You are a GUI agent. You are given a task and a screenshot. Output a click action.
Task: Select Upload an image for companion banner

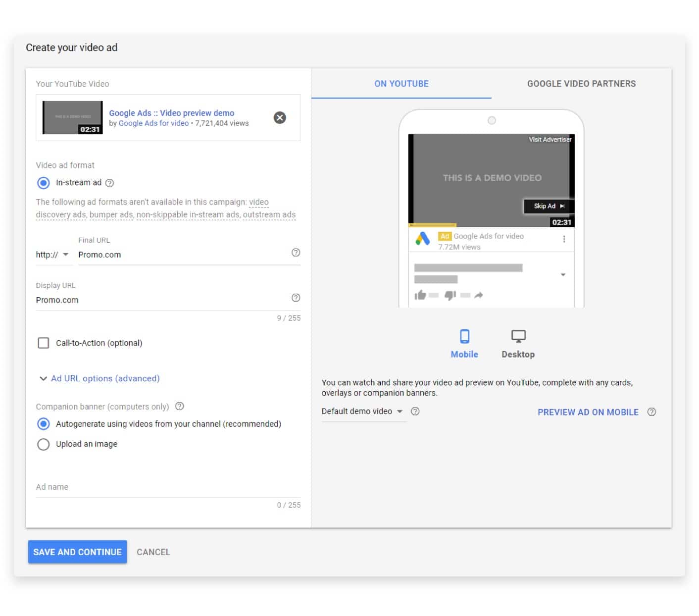(44, 444)
